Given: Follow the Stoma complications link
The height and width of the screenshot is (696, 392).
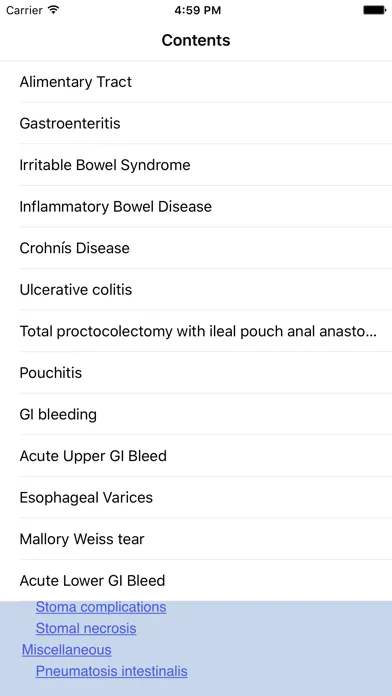Looking at the screenshot, I should [101, 607].
